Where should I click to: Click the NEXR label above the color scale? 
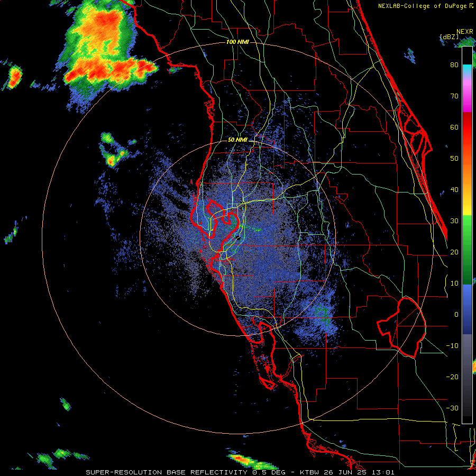click(x=465, y=32)
